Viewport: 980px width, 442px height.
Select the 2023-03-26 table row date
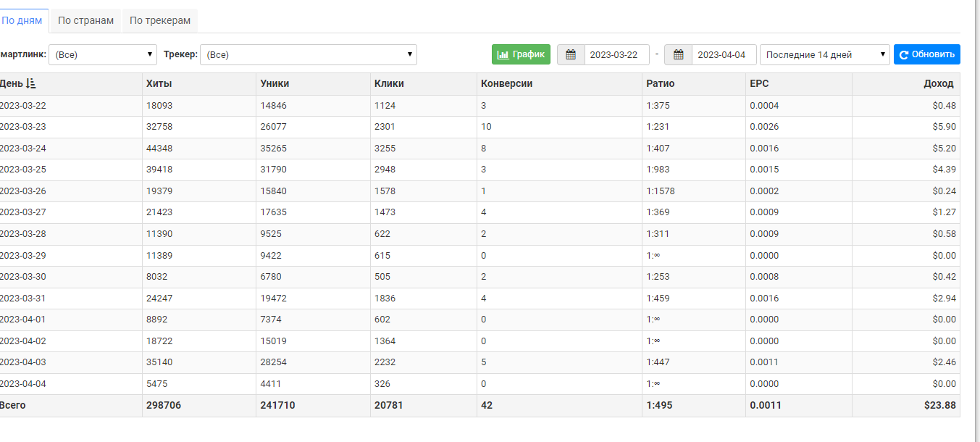point(23,191)
